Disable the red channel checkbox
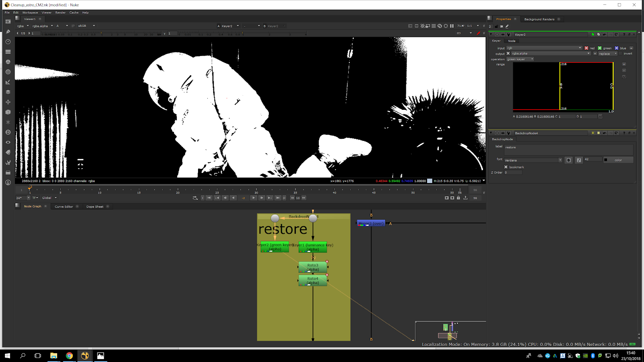 click(586, 48)
